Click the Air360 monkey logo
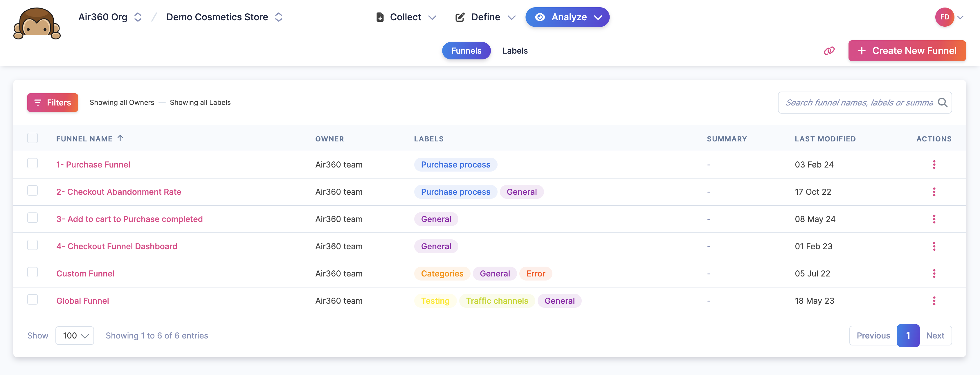The width and height of the screenshot is (980, 375). click(37, 23)
